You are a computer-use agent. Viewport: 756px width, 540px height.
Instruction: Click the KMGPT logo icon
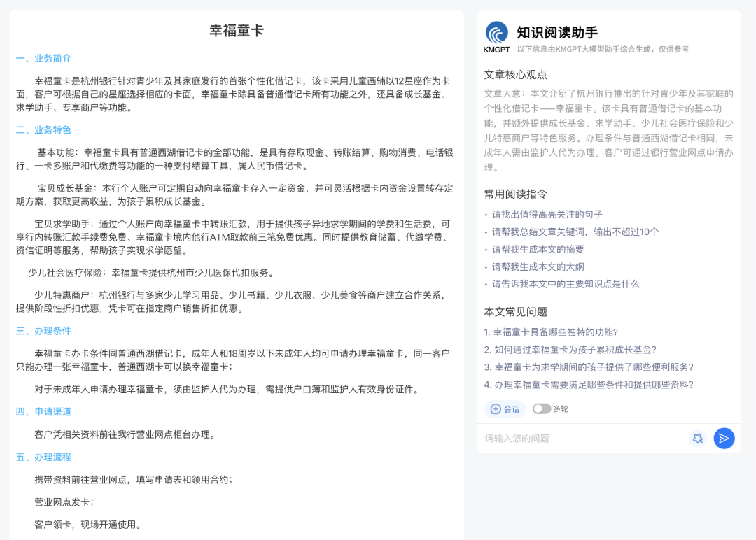point(497,34)
